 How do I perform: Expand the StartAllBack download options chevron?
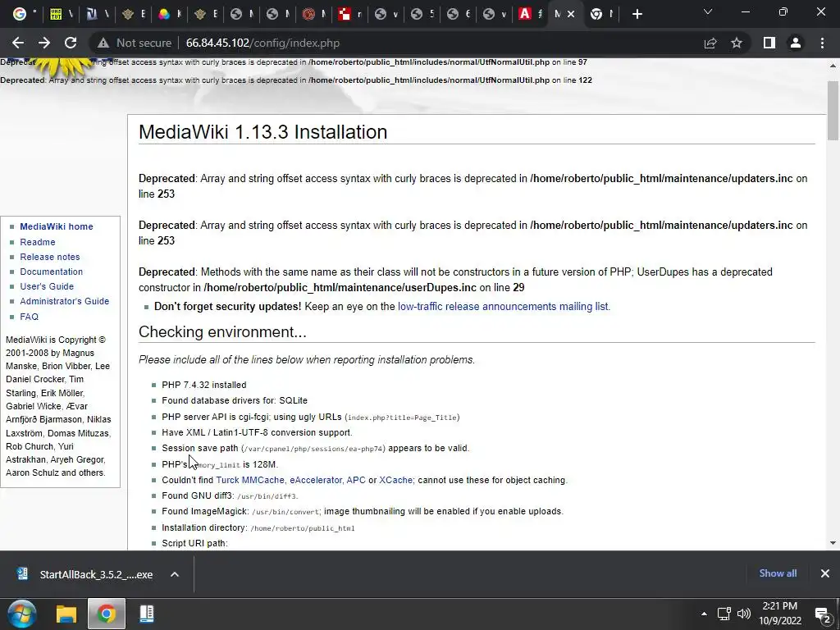175,574
